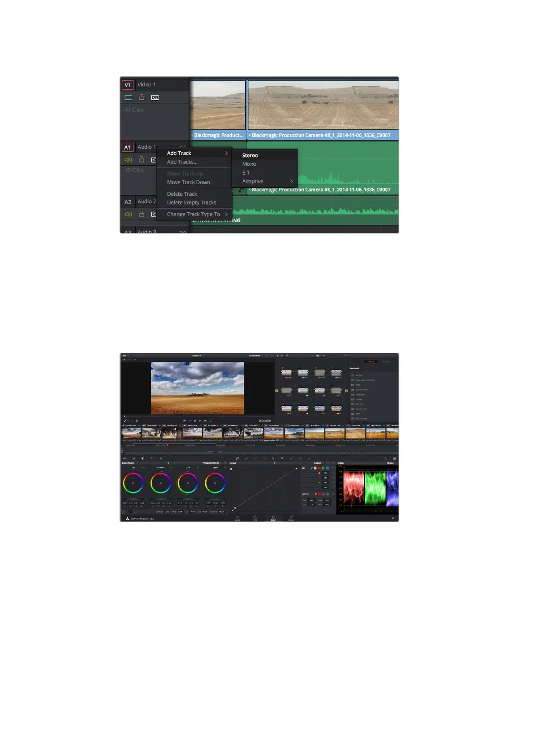535x756 pixels.
Task: Click the Contrast value field
Action: click(167, 512)
